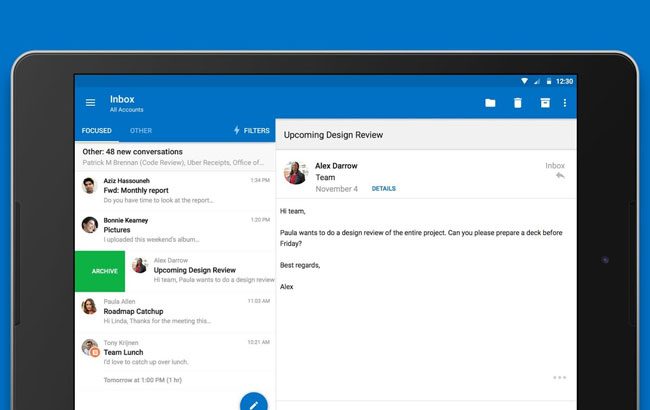Open the three-dot overflow menu
This screenshot has height=410, width=650.
pos(565,103)
